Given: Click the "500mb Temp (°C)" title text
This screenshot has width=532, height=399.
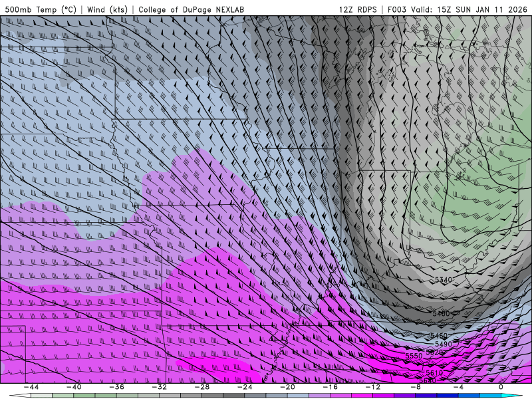Looking at the screenshot, I should tap(41, 9).
